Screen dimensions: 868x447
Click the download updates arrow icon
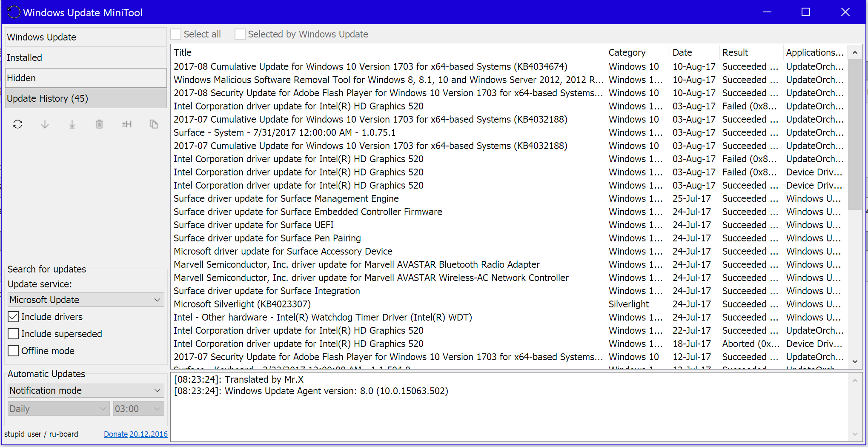[x=45, y=124]
